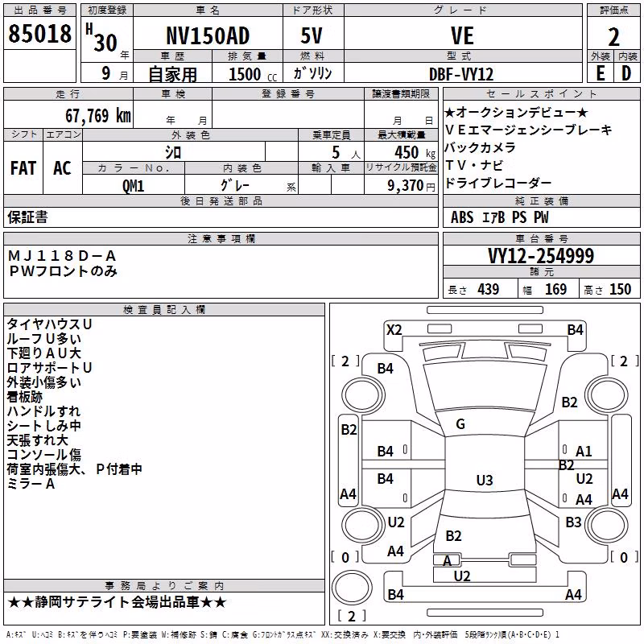Click inspector note コンソール傷

coord(43,455)
